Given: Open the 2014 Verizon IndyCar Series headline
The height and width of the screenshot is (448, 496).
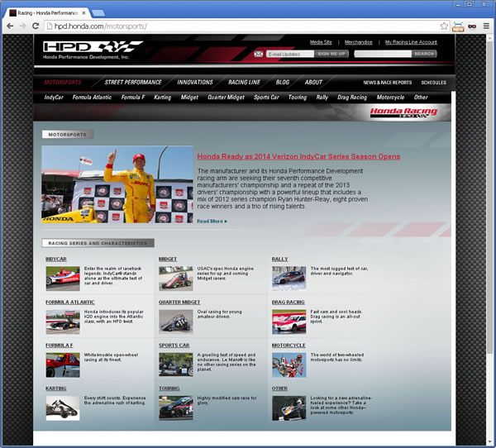Looking at the screenshot, I should [298, 156].
